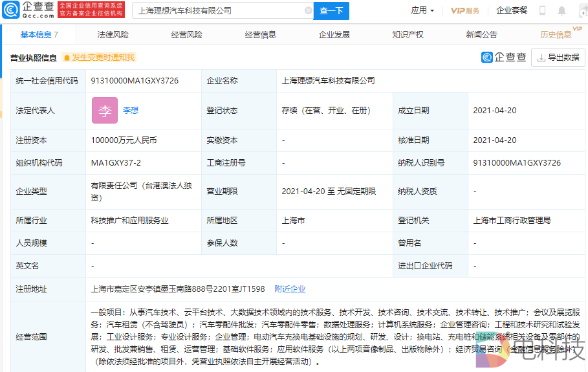
Task: Open the 经营信息 tab
Action: point(260,35)
